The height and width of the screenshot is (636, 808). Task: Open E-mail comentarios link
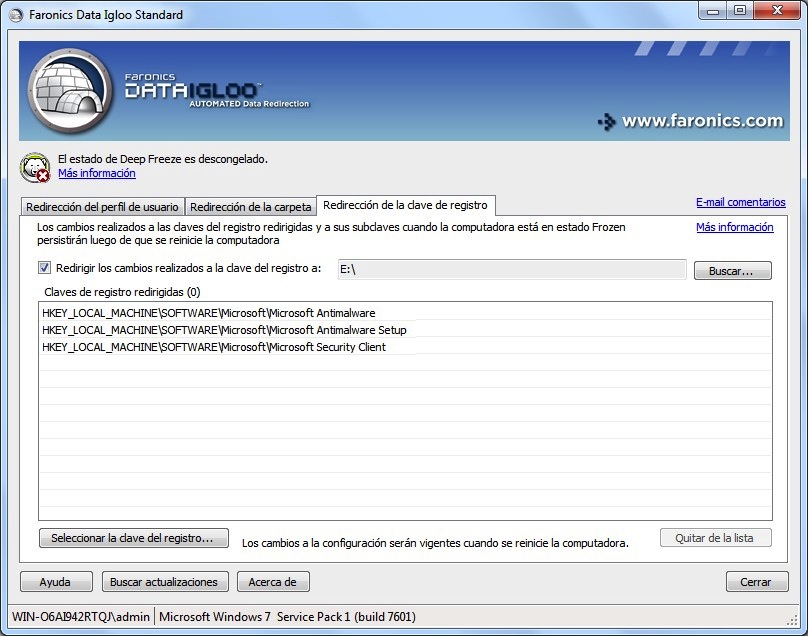pyautogui.click(x=740, y=202)
